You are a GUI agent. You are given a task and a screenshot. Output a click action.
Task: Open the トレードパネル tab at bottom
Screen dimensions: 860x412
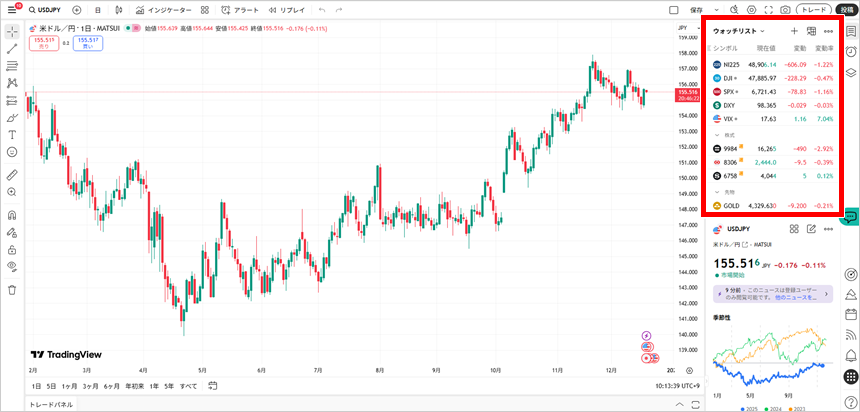51,405
